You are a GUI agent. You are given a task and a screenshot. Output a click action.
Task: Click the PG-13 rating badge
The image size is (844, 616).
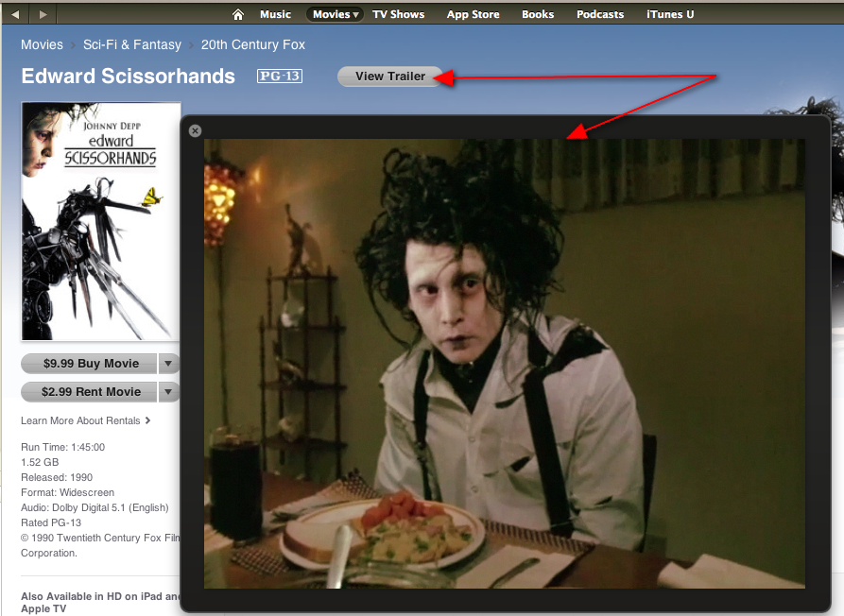pos(280,76)
